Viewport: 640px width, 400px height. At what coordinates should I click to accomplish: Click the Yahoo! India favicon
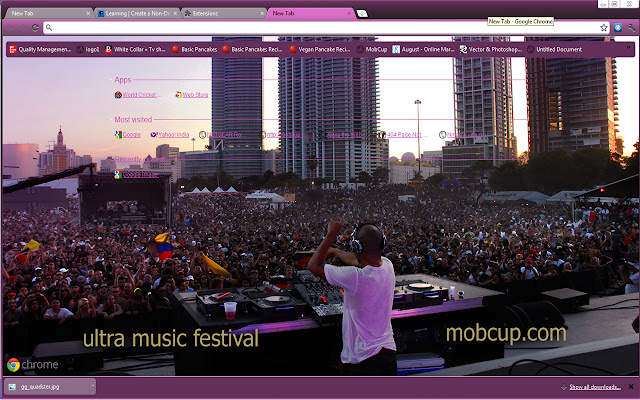coord(154,135)
